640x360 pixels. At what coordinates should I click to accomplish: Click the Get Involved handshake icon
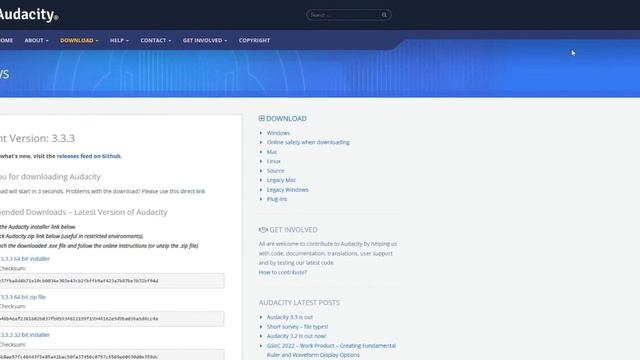(x=263, y=230)
